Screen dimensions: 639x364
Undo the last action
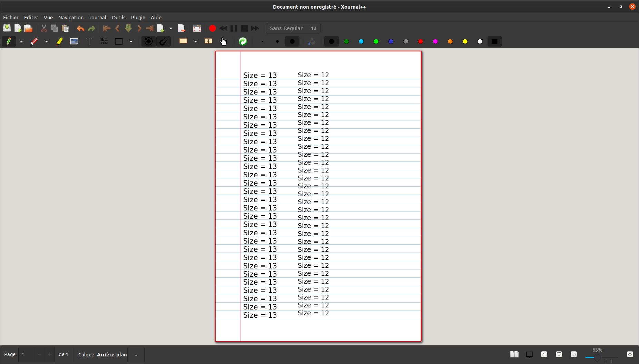pos(80,28)
